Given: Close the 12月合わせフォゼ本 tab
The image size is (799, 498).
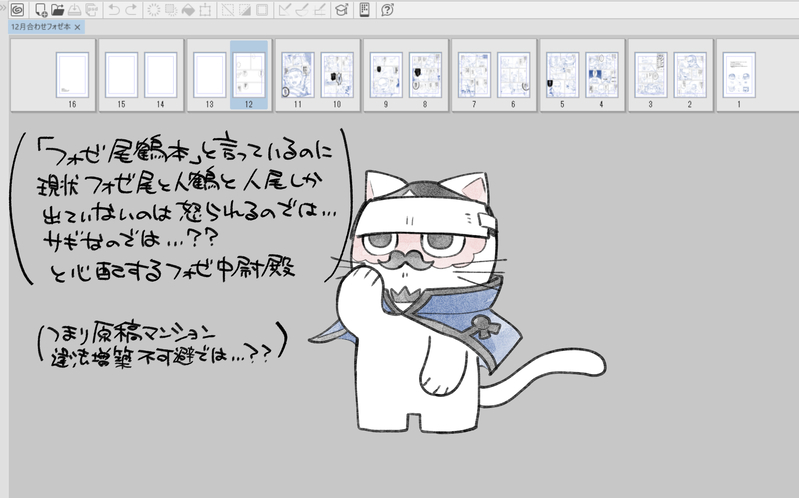Looking at the screenshot, I should 77,28.
